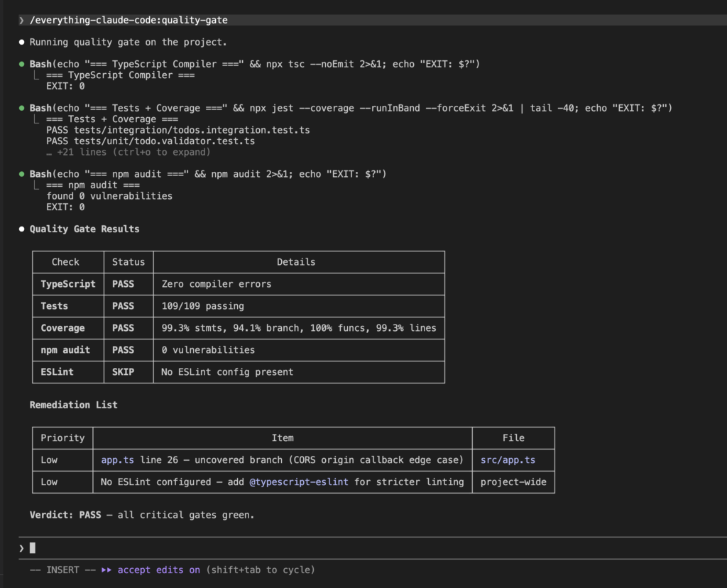This screenshot has width=727, height=588.
Task: Click the tree connector under the TypeScript Compiler command
Action: (x=38, y=75)
